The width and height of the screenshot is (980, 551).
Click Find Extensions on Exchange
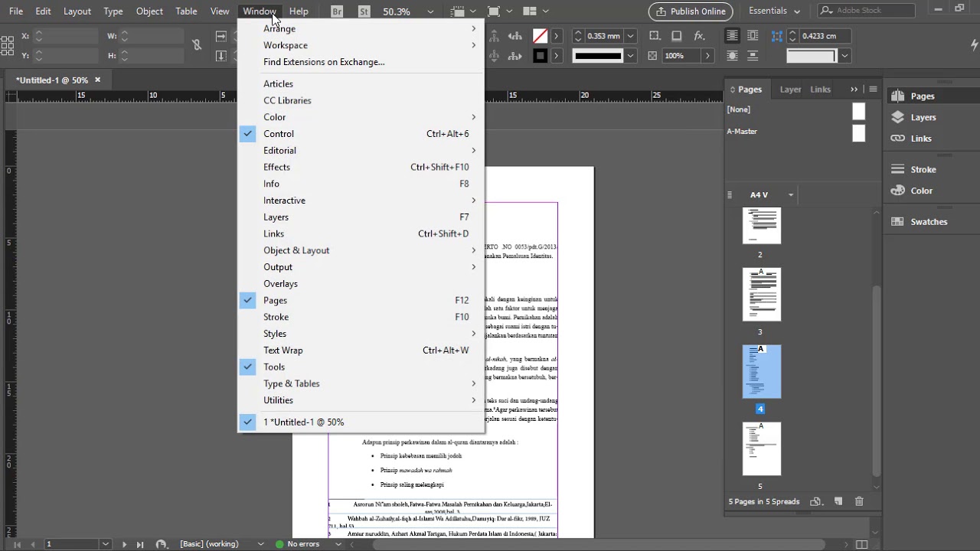(361, 62)
